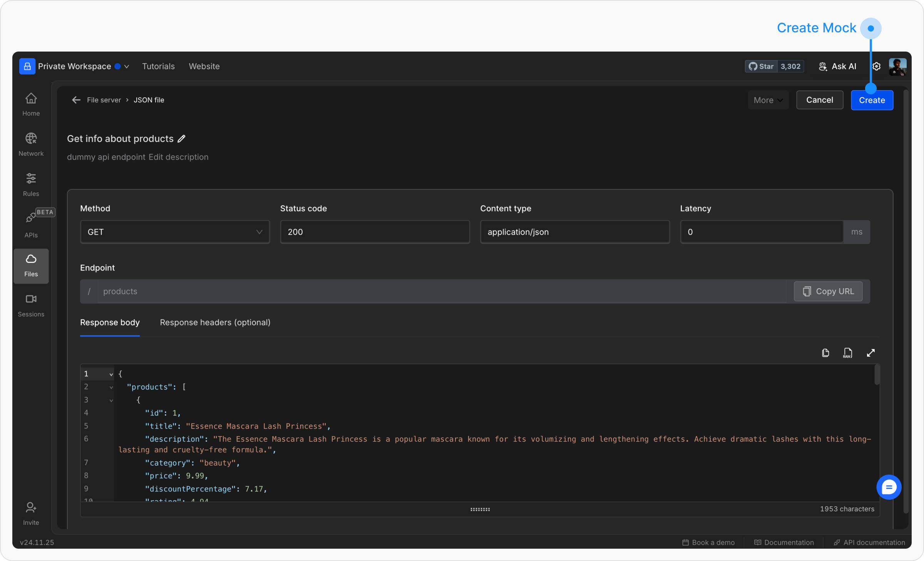Click the edit pencil next to mock title

(x=181, y=139)
